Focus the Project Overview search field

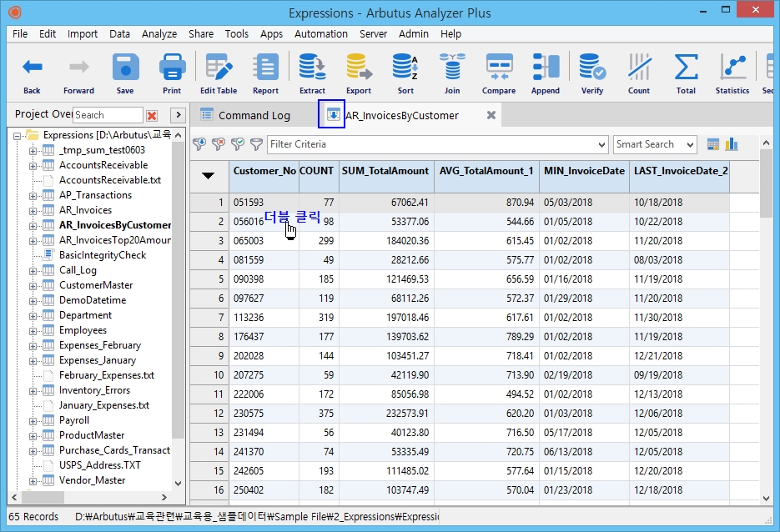tap(108, 115)
